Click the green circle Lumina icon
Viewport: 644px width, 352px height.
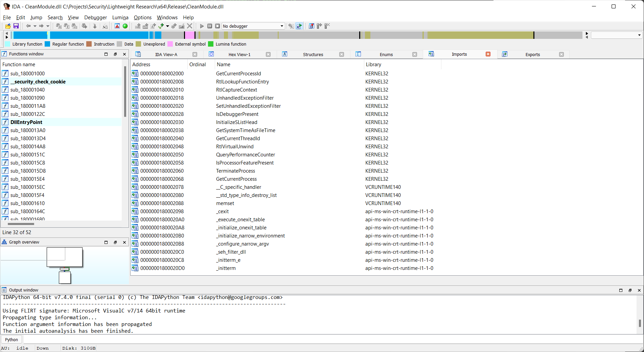pyautogui.click(x=125, y=26)
